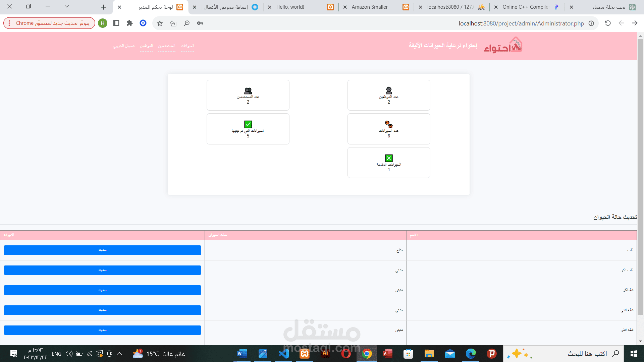Reload the page
This screenshot has width=644, height=362.
(x=608, y=23)
